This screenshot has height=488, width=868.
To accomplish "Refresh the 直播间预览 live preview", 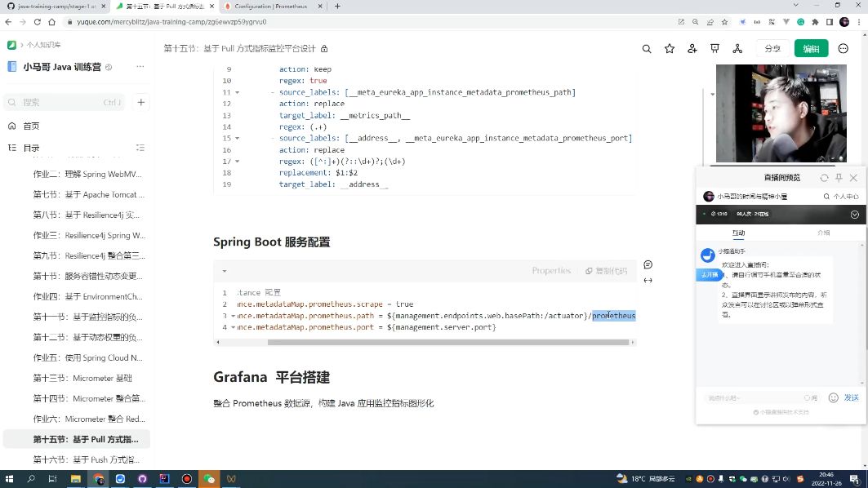I will pyautogui.click(x=824, y=177).
